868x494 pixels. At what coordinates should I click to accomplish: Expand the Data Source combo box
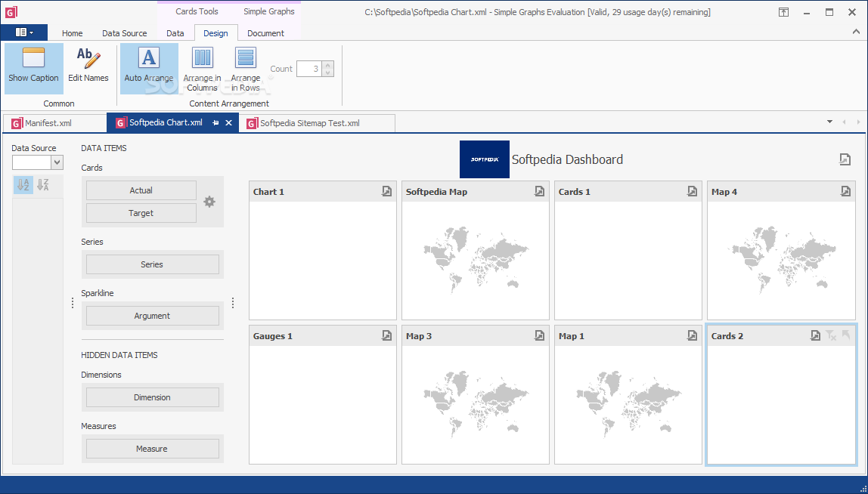57,162
